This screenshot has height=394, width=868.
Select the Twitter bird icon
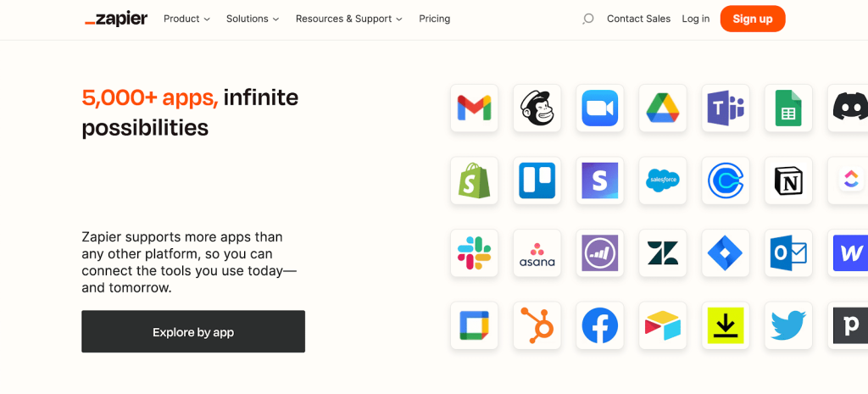point(788,325)
